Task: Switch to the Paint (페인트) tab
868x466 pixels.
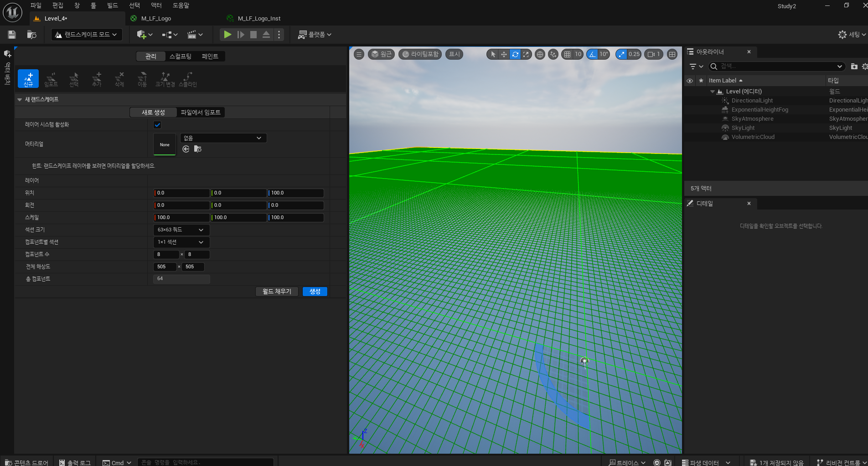Action: (210, 56)
